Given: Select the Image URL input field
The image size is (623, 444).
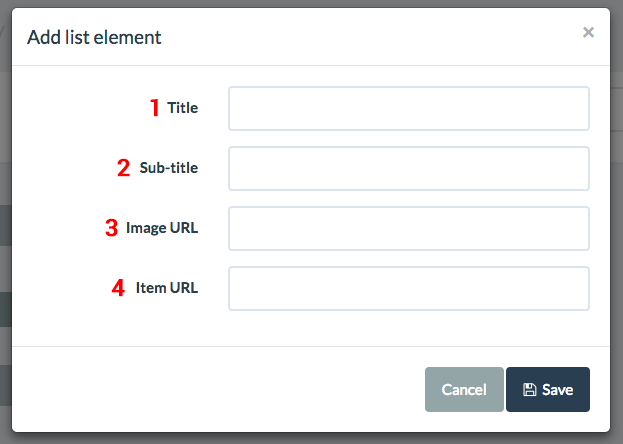Looking at the screenshot, I should (408, 228).
